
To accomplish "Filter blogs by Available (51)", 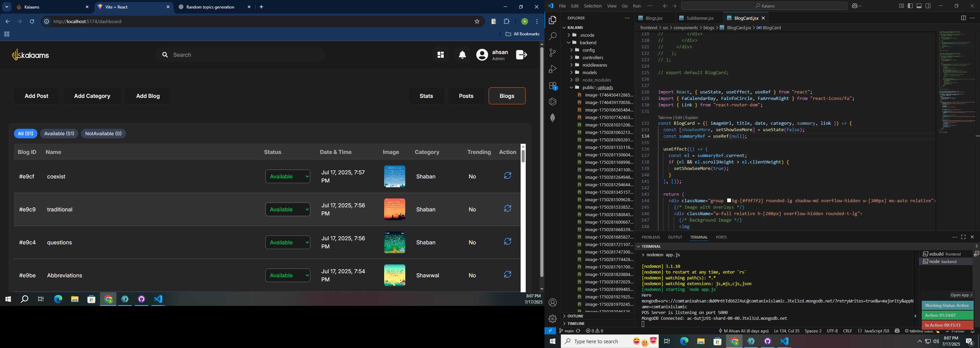I will tap(59, 134).
